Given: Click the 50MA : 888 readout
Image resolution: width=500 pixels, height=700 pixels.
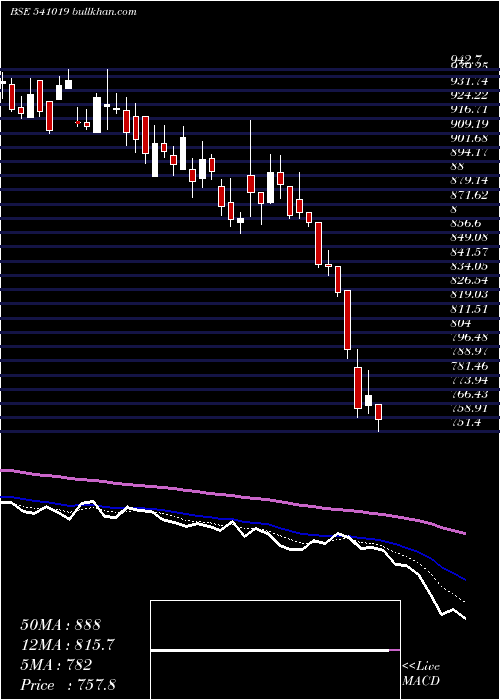Looking at the screenshot, I should click(x=61, y=625).
